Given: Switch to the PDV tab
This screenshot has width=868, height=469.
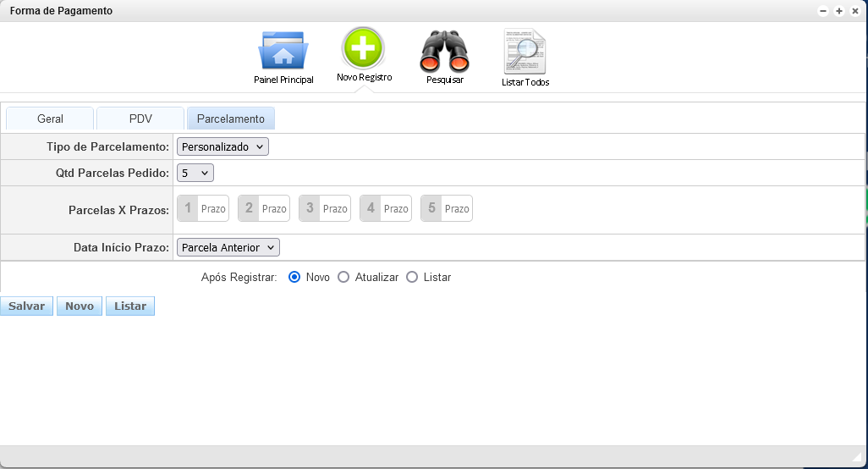Looking at the screenshot, I should point(140,119).
